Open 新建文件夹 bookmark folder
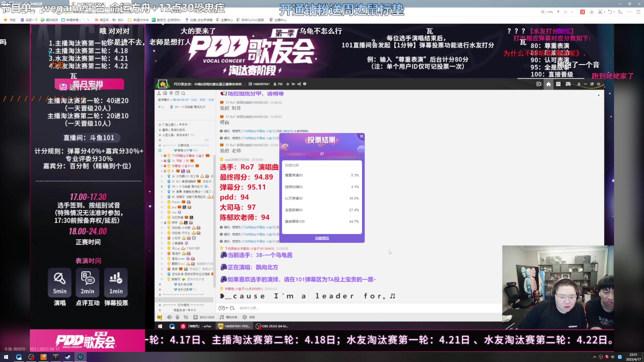Image resolution: width=644 pixels, height=362 pixels. click(x=138, y=20)
